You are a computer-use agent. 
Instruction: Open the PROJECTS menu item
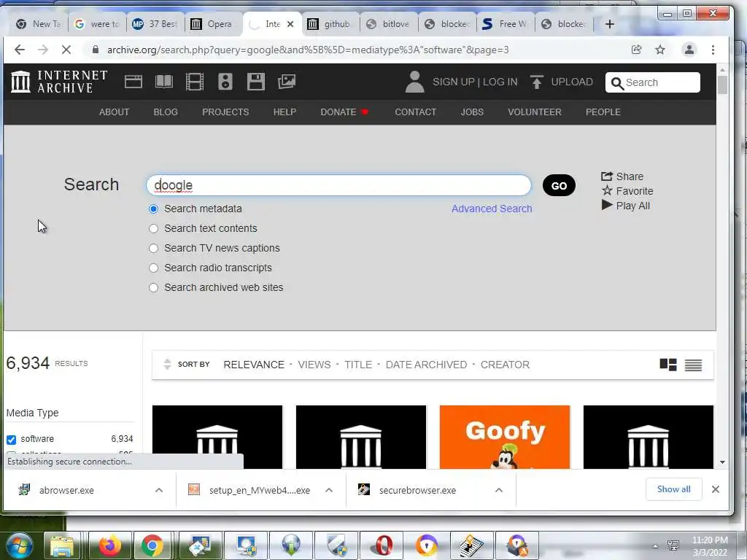click(225, 112)
